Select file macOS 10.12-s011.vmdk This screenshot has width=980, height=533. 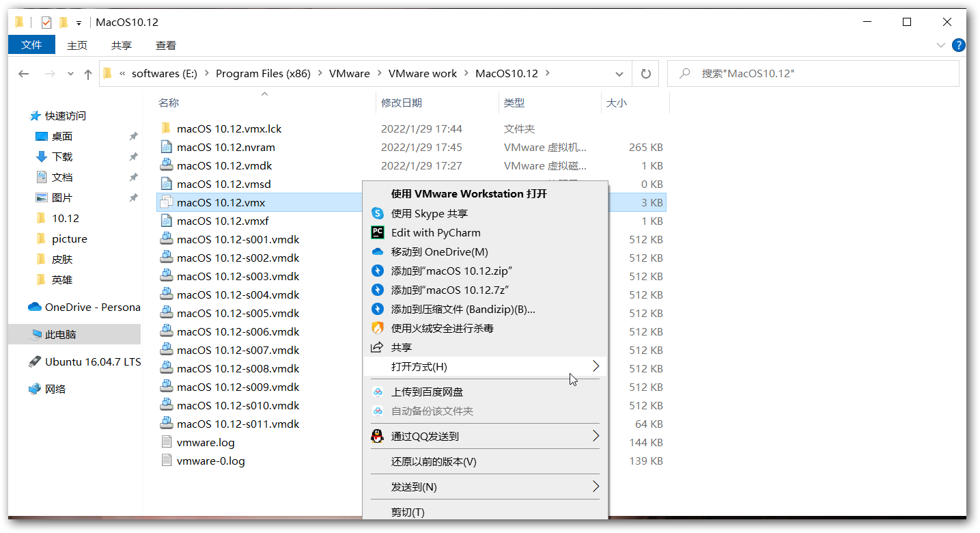(x=238, y=424)
